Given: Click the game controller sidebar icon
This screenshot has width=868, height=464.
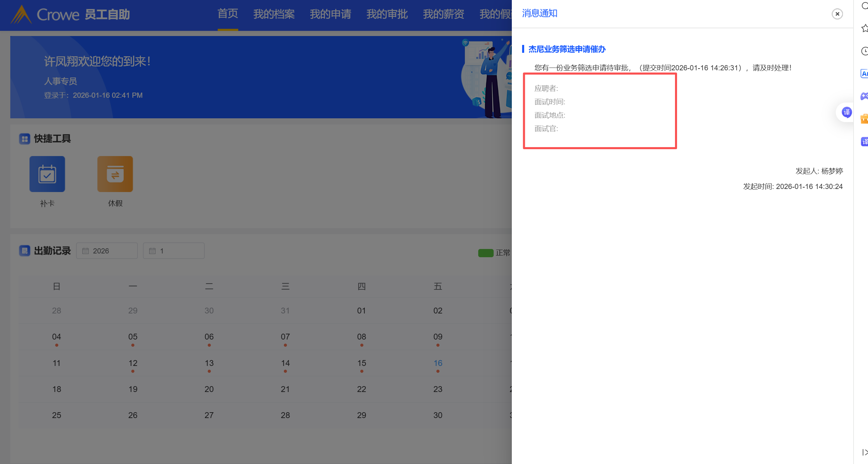Looking at the screenshot, I should click(x=864, y=96).
